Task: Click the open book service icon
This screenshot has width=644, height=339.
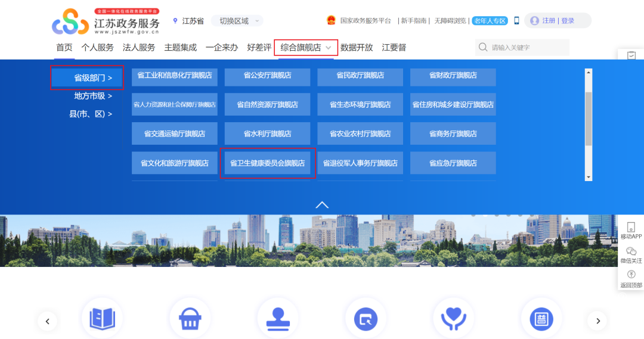Action: point(103,319)
